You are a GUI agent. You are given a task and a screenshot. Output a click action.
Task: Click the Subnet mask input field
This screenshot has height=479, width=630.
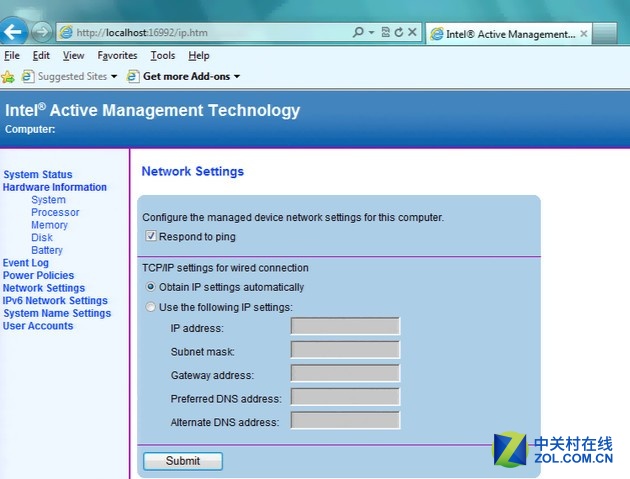tap(345, 350)
